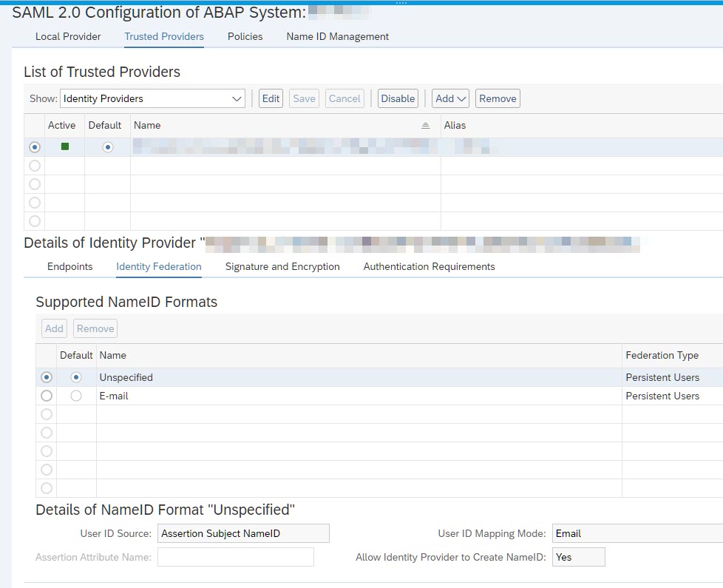Viewport: 723px width, 588px height.
Task: Click the sort icon in Name column header
Action: (x=426, y=126)
